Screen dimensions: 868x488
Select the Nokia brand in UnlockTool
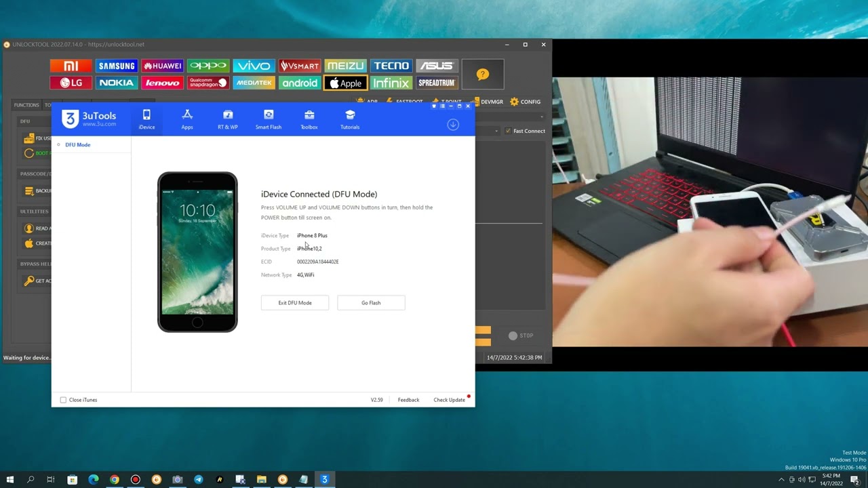[x=117, y=83]
